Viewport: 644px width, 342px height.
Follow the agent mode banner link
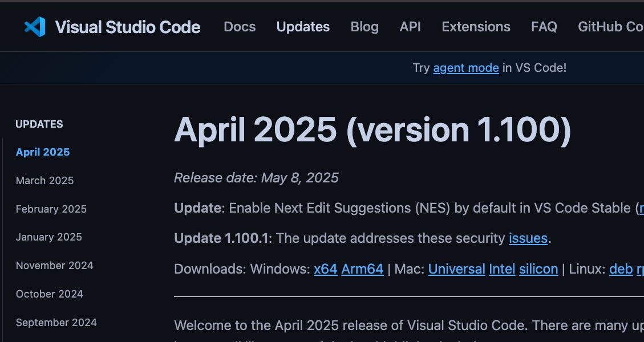(466, 67)
